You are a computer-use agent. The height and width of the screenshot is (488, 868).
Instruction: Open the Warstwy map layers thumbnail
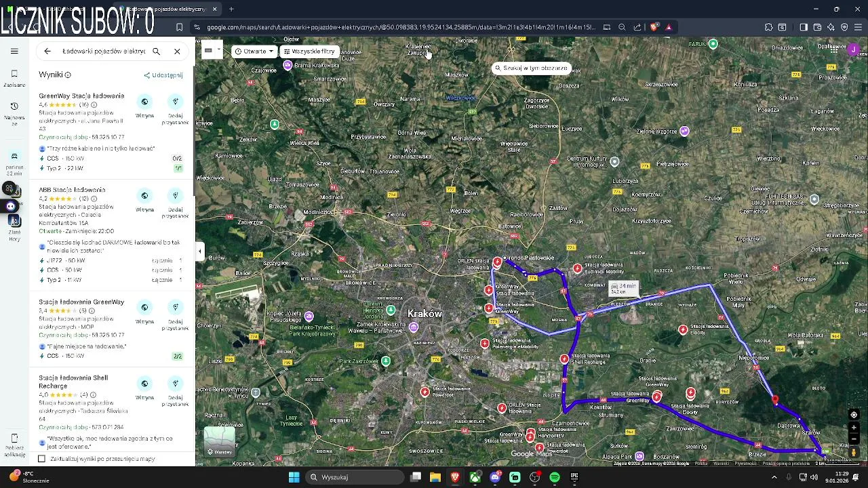coord(219,442)
